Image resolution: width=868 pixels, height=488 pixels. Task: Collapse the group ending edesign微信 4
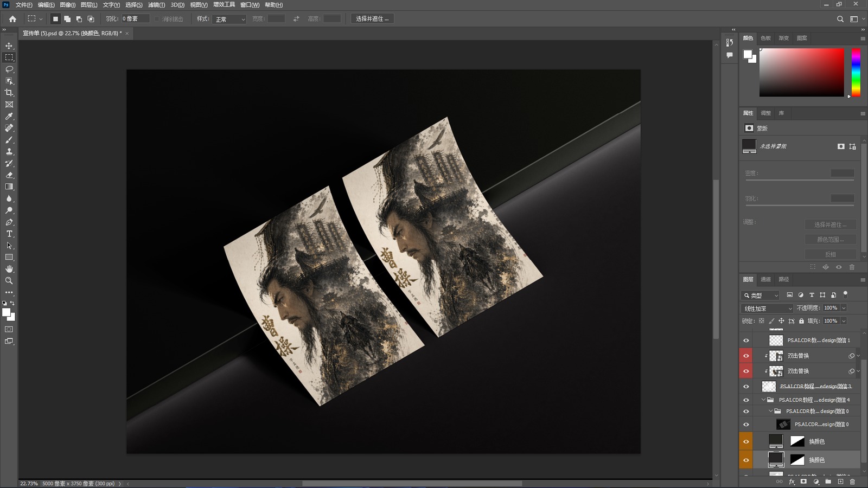(764, 400)
